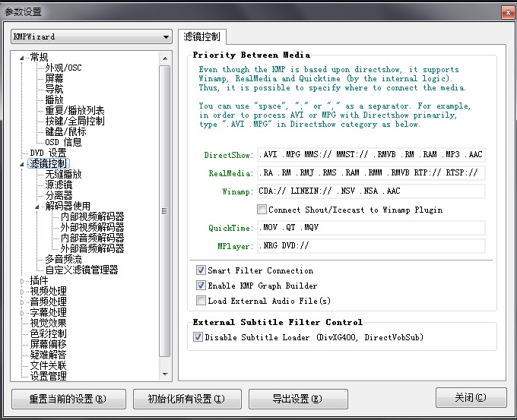Open 键盘/鼠标 settings

click(x=65, y=131)
